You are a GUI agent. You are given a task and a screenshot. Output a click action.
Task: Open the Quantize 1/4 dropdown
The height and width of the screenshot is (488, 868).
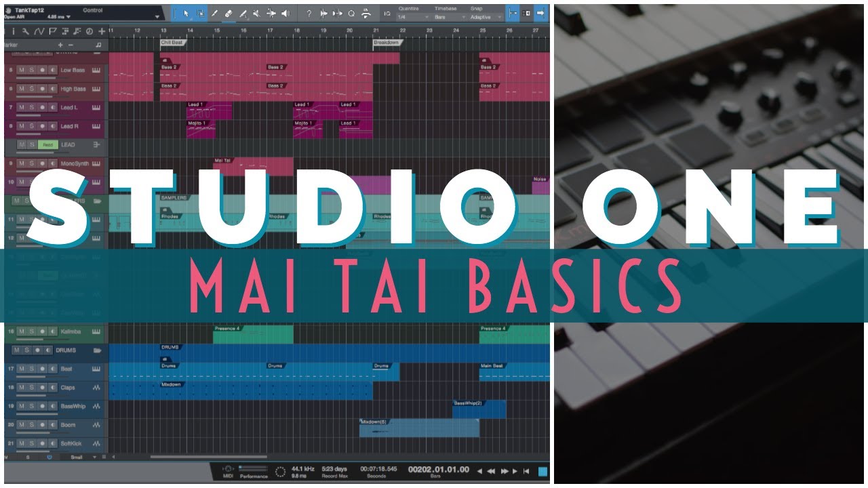413,17
